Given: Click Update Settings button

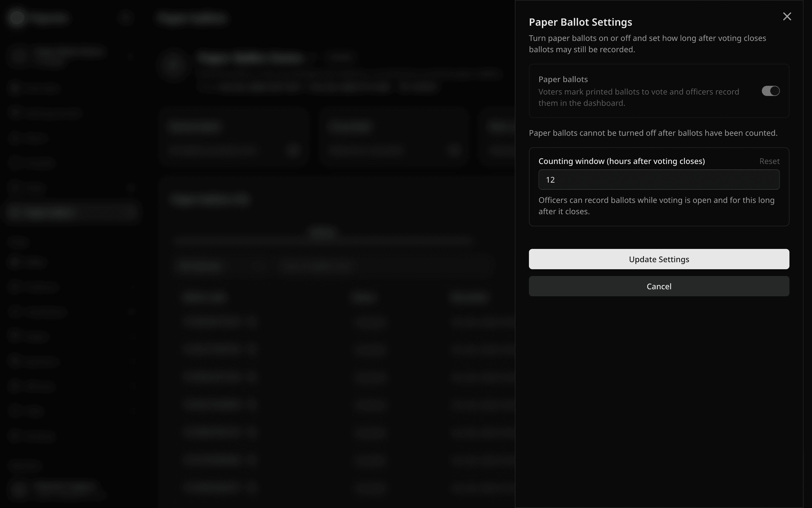Looking at the screenshot, I should 659,259.
